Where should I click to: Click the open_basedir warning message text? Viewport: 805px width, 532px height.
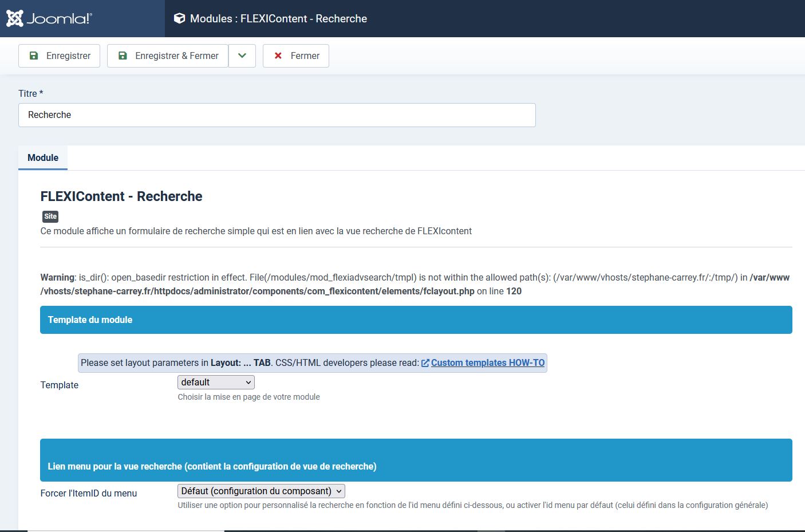(x=415, y=284)
